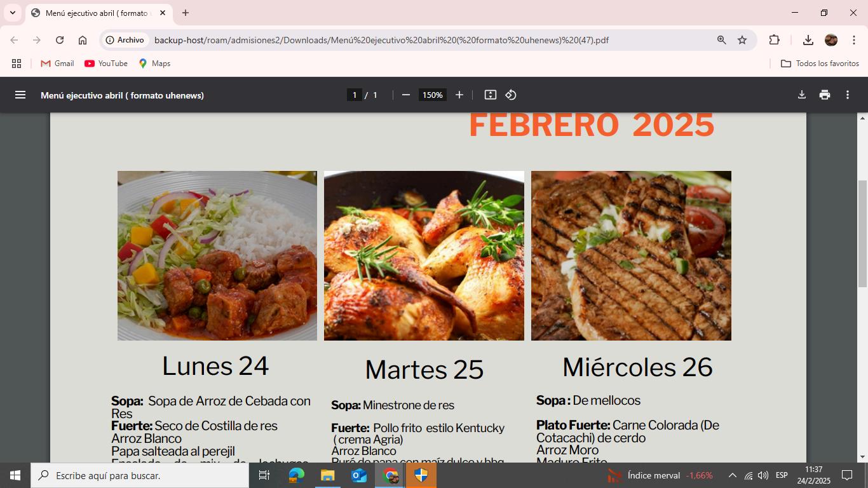868x488 pixels.
Task: Open the Chrome profile avatar
Action: [831, 40]
